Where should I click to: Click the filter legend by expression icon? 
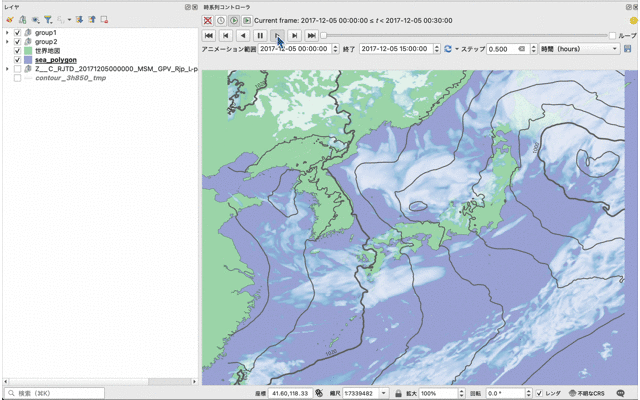coord(60,20)
